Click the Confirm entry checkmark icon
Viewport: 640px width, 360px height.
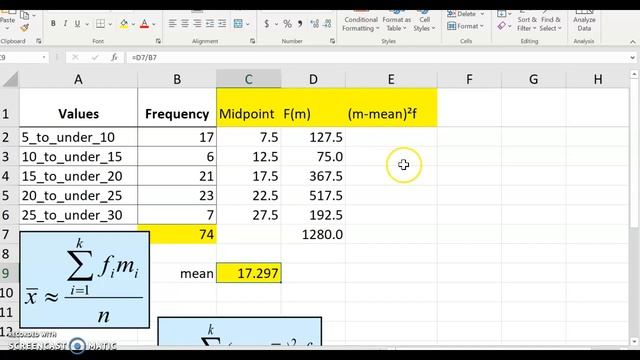[x=95, y=58]
